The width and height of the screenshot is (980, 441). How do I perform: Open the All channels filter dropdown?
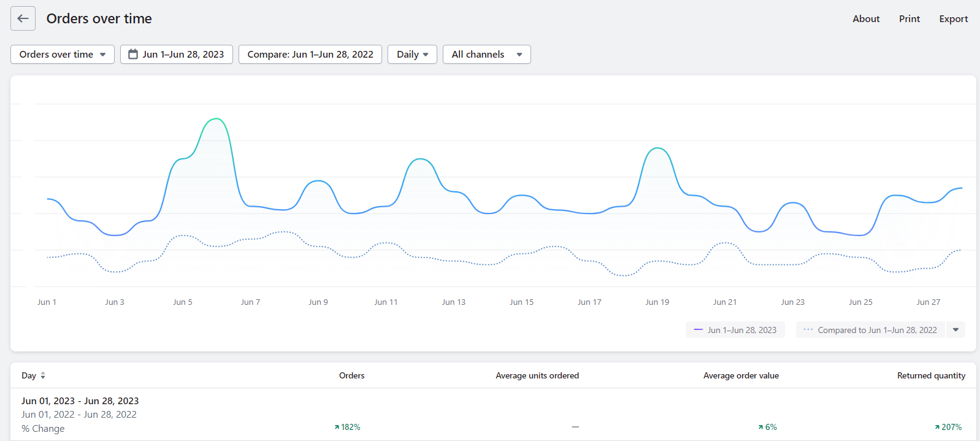click(x=486, y=54)
